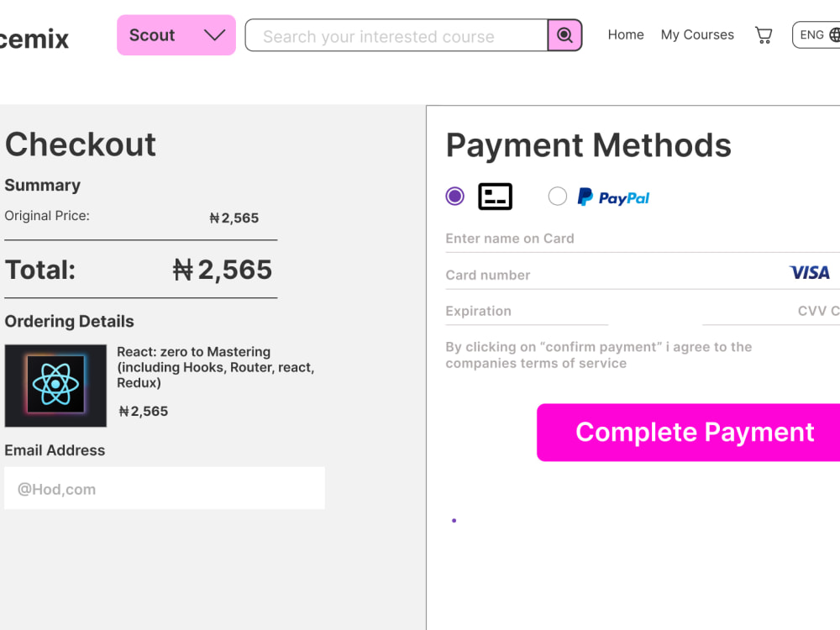Click the globe language icon
Screen dimensions: 840x630
click(834, 34)
